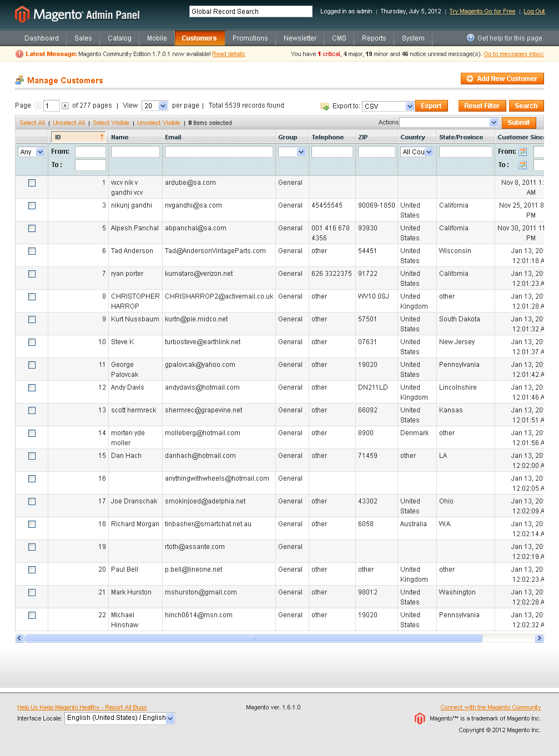559x756 pixels.
Task: Open the Catalog menu
Action: coord(119,38)
